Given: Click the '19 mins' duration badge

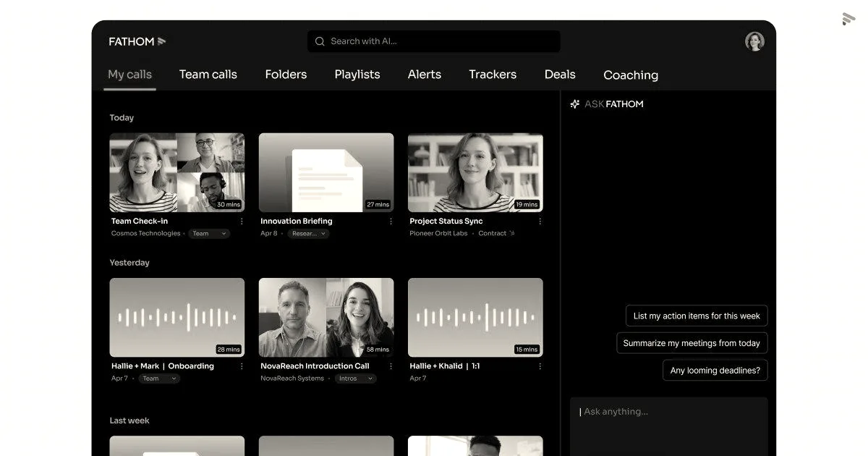Looking at the screenshot, I should 527,205.
